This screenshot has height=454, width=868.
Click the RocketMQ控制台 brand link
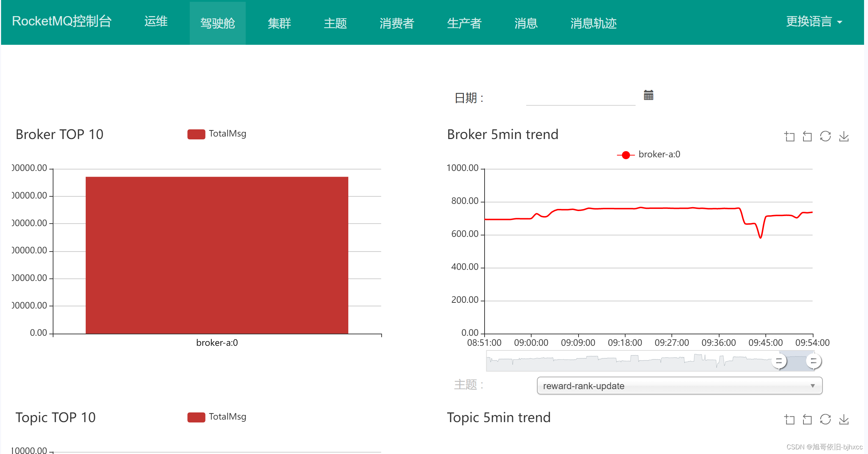point(62,21)
